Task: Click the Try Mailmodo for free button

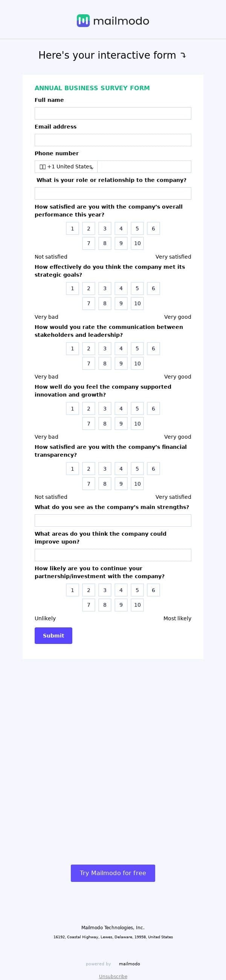Action: pos(113,873)
